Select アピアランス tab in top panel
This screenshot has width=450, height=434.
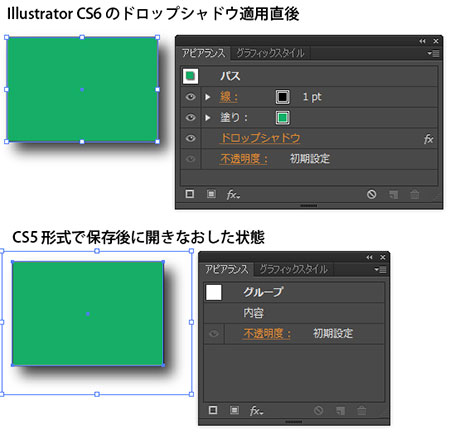[x=203, y=53]
